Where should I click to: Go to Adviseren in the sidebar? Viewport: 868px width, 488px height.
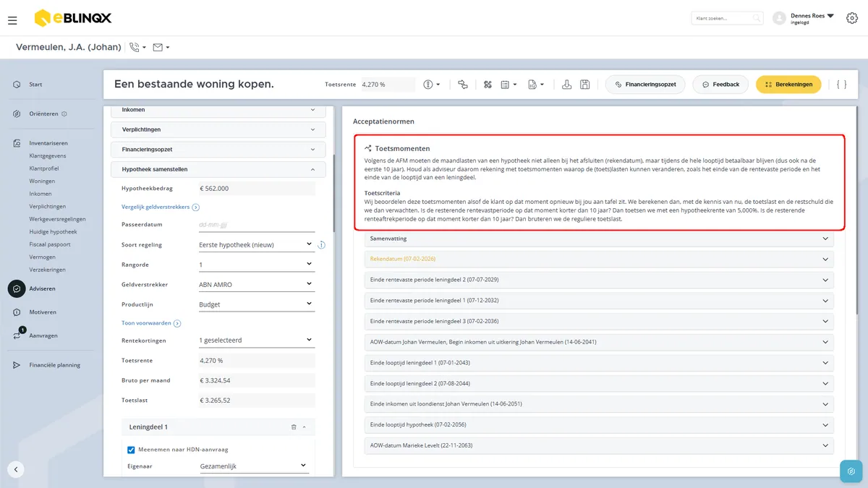(x=42, y=288)
